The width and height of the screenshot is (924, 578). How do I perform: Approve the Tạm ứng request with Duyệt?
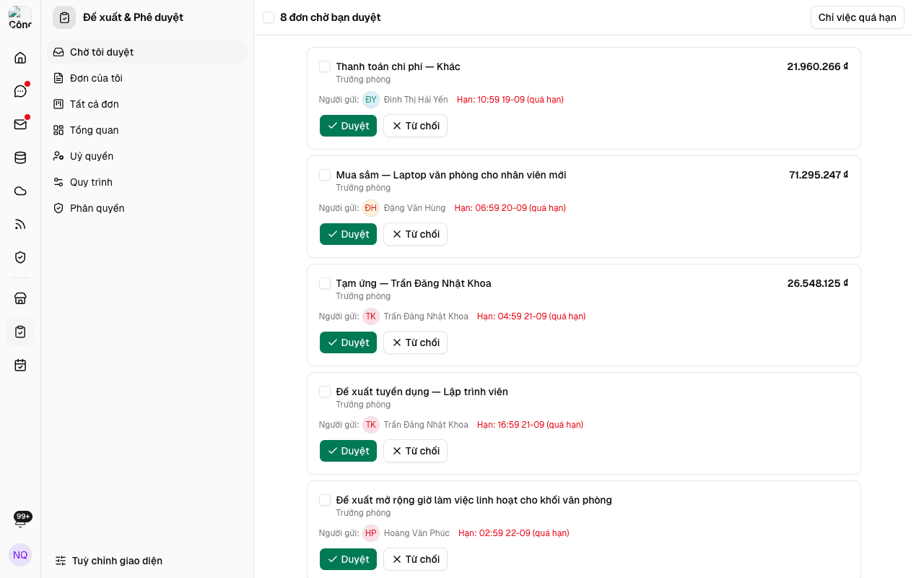click(x=348, y=342)
